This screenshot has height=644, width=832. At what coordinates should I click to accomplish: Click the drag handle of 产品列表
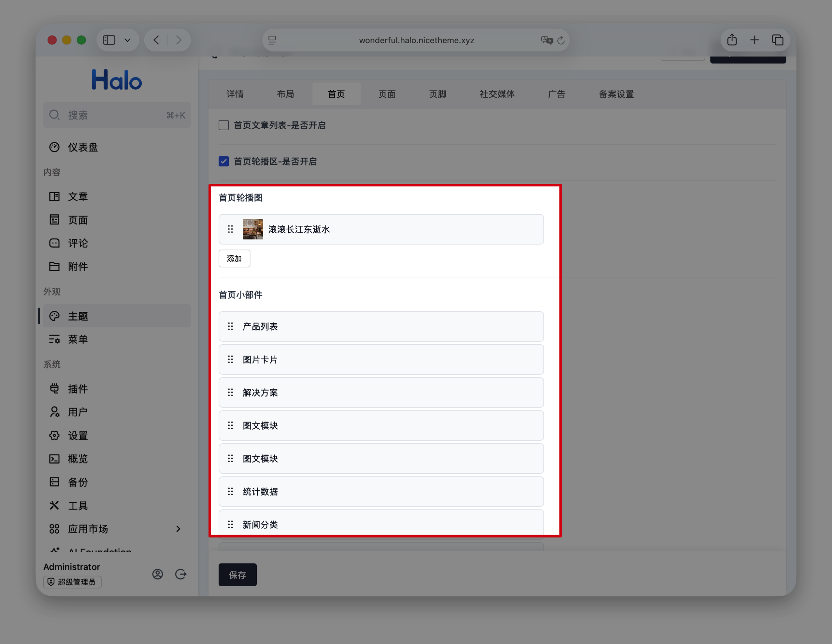(230, 326)
